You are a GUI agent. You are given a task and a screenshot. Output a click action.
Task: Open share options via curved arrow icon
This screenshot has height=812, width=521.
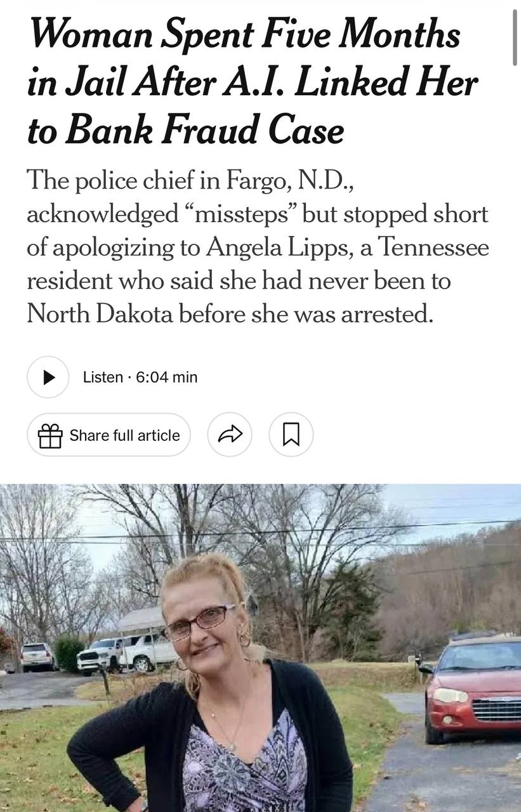pyautogui.click(x=230, y=435)
